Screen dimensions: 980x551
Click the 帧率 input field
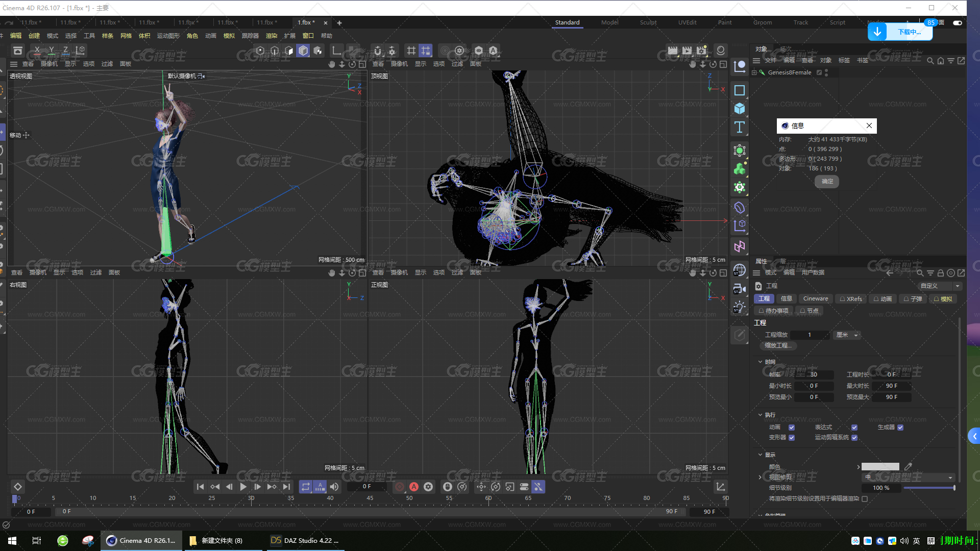click(814, 374)
